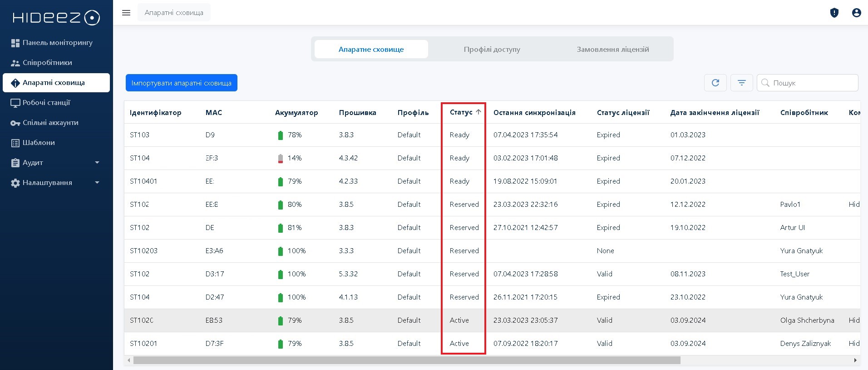The width and height of the screenshot is (868, 370).
Task: Switch to Замовлення ліцензій tab
Action: tap(612, 49)
